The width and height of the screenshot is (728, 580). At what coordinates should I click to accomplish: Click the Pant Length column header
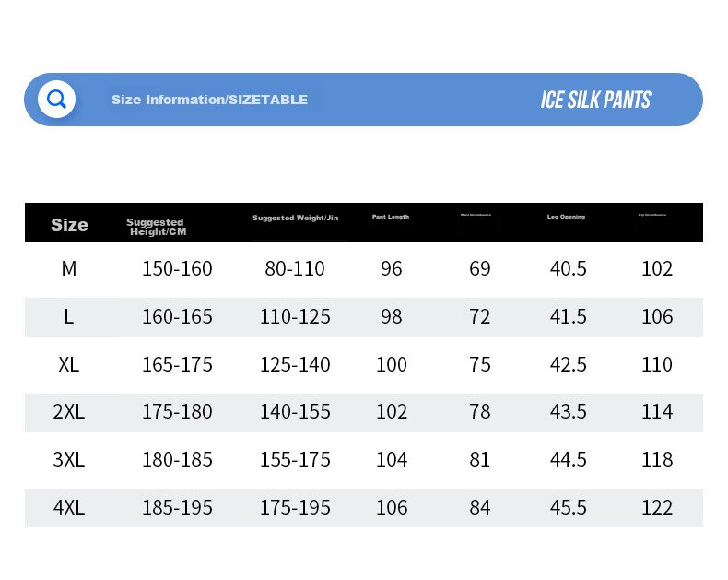tap(391, 217)
